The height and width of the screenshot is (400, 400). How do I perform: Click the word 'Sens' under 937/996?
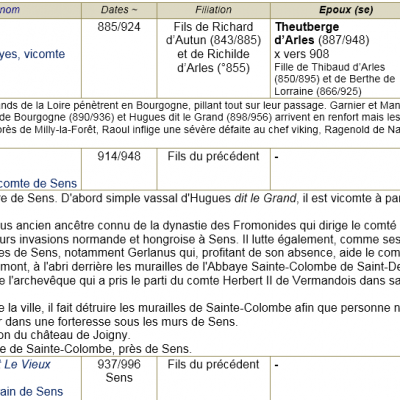[x=119, y=378]
